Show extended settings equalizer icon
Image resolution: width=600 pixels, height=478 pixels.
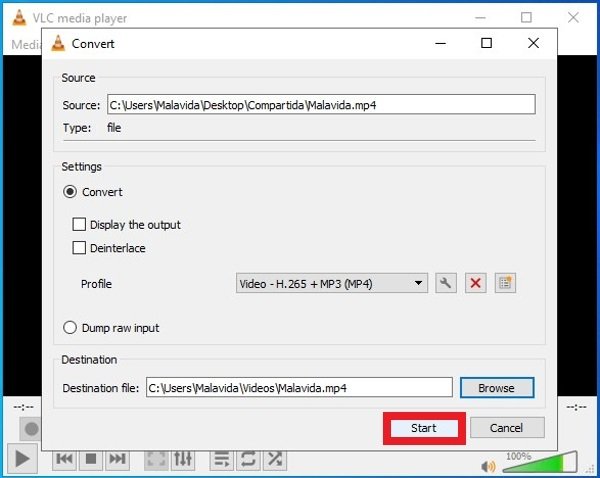pyautogui.click(x=183, y=458)
